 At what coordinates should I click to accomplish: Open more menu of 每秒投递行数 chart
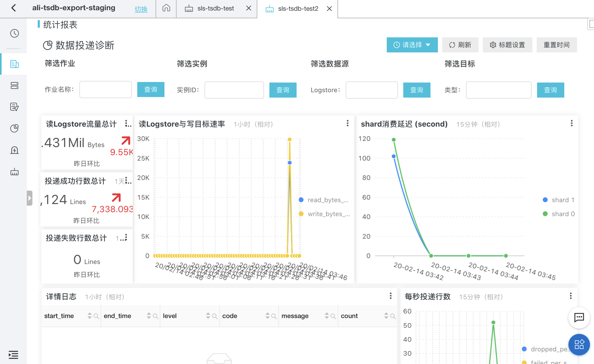tap(571, 296)
